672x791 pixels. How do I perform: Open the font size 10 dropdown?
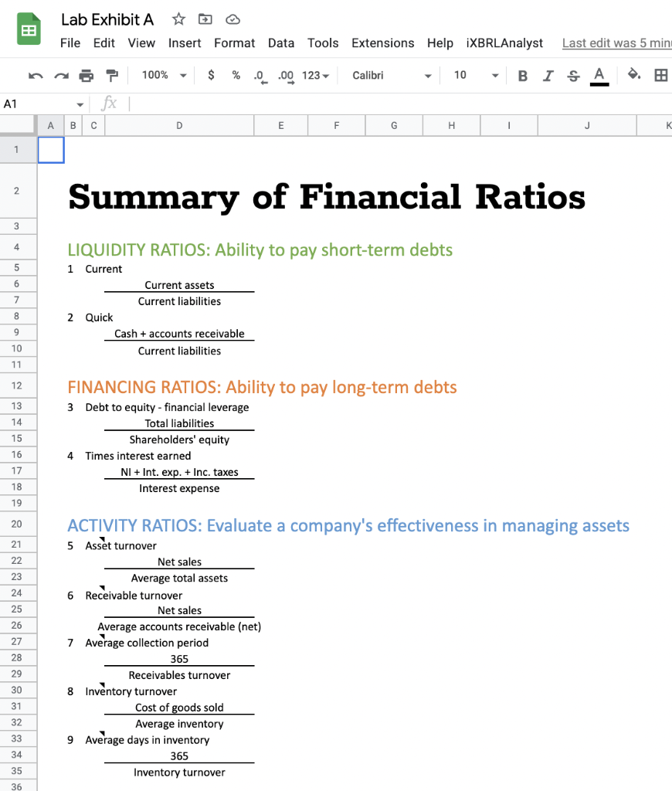[476, 75]
